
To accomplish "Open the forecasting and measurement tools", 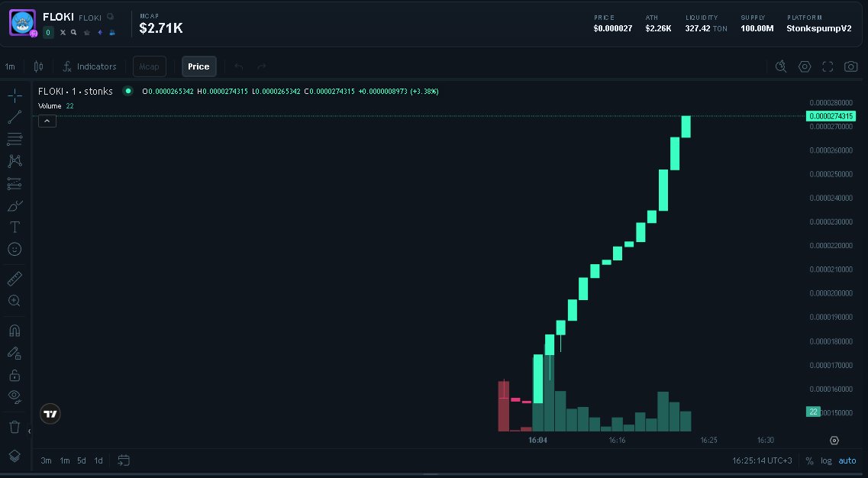I will click(x=15, y=183).
